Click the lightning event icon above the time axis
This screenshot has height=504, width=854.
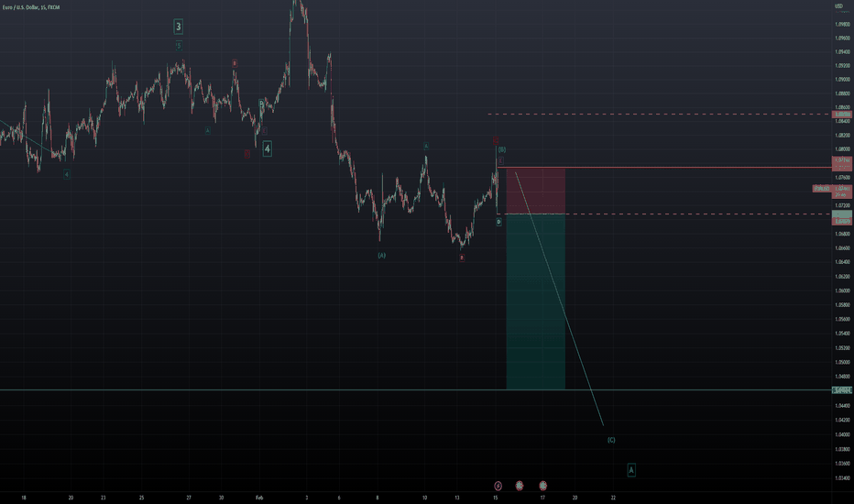coord(498,486)
